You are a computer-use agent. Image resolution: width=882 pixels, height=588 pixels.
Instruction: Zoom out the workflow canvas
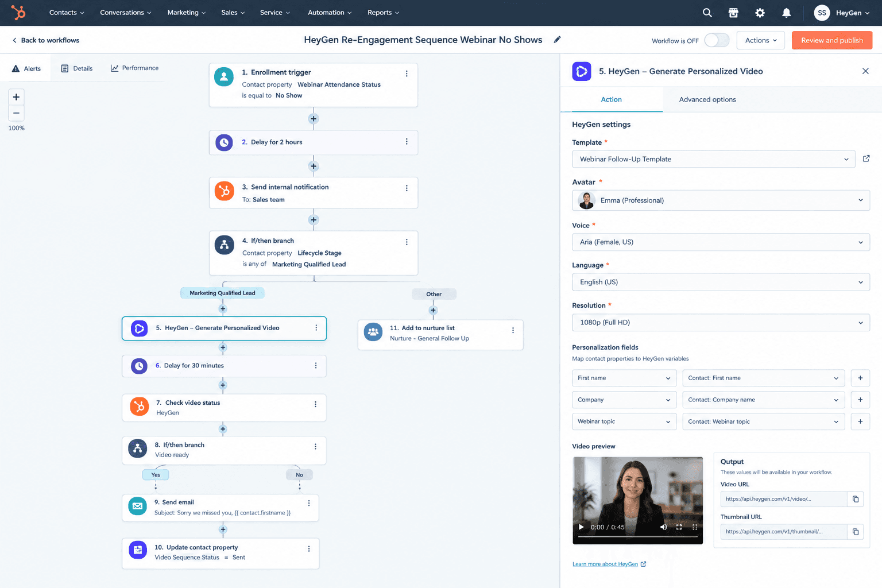click(16, 113)
